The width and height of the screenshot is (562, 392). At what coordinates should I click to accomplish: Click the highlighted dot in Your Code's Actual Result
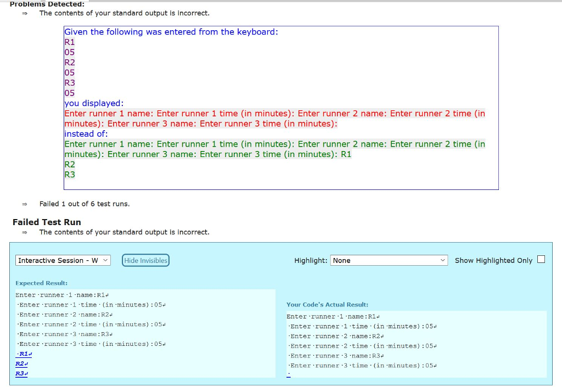point(289,375)
